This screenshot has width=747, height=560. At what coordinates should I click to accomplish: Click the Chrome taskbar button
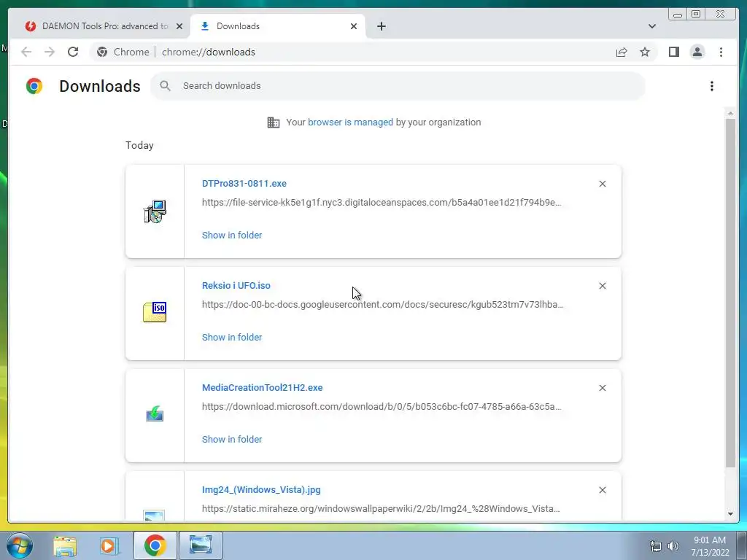click(x=155, y=545)
